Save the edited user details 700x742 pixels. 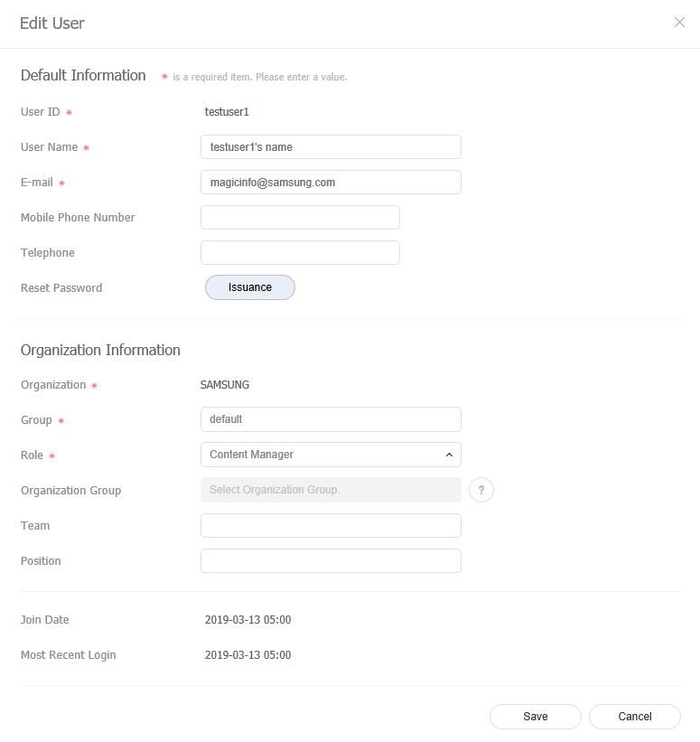coord(535,716)
